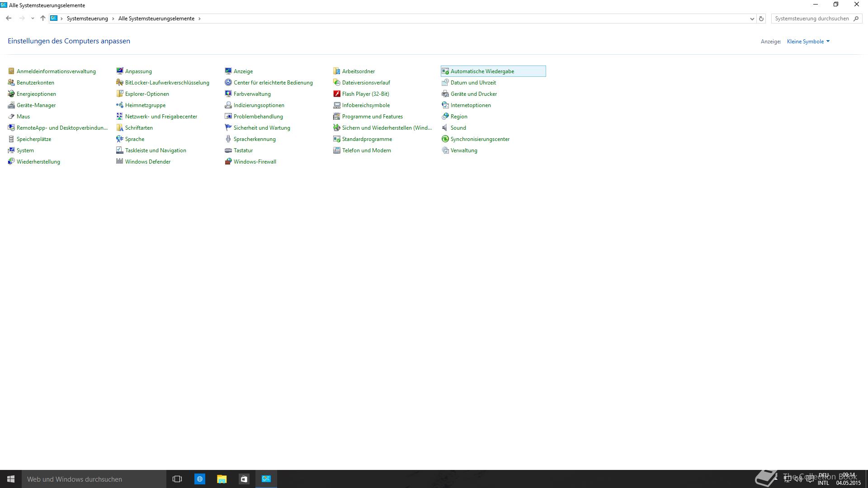This screenshot has height=488, width=868.
Task: Click the System computer icon
Action: tap(11, 150)
